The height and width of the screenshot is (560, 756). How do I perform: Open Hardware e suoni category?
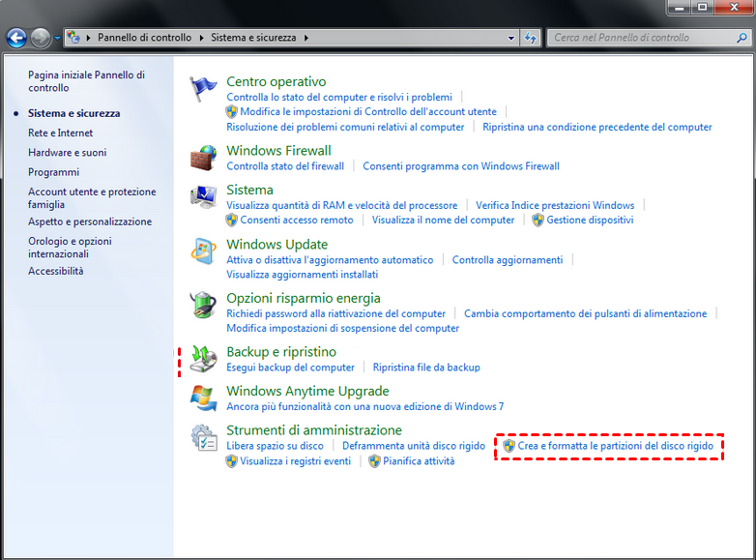point(67,153)
